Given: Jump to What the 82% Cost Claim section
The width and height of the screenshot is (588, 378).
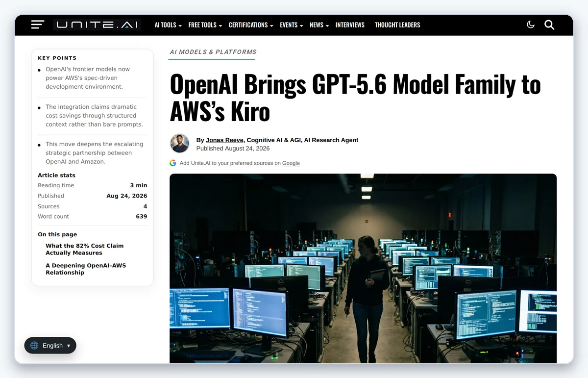Looking at the screenshot, I should click(85, 250).
